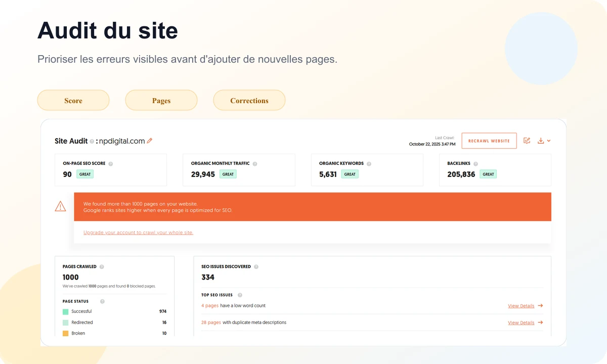Click arrow icon for duplicate meta descriptions row
Image resolution: width=607 pixels, height=364 pixels.
coord(540,323)
